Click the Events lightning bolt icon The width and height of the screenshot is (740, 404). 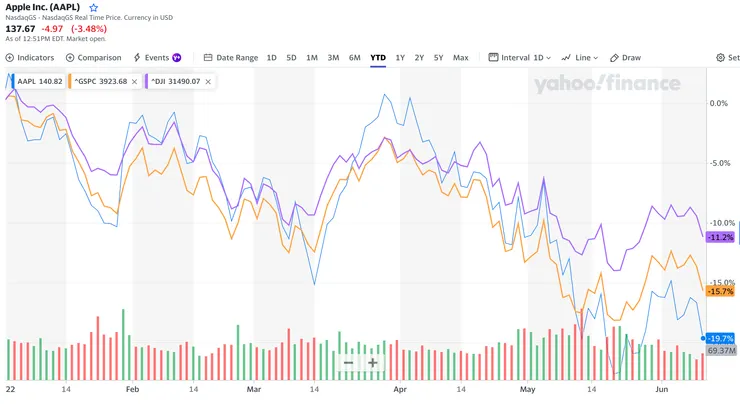coord(137,57)
